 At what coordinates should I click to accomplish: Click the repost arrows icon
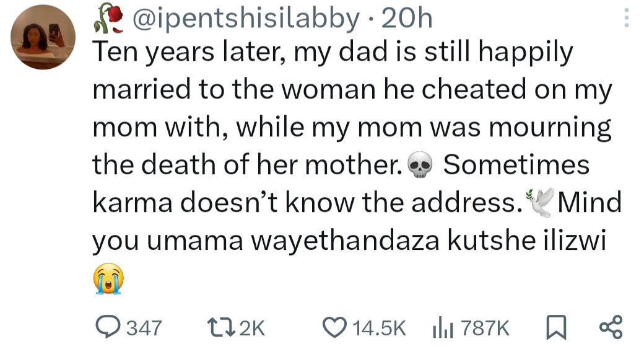[x=221, y=327]
